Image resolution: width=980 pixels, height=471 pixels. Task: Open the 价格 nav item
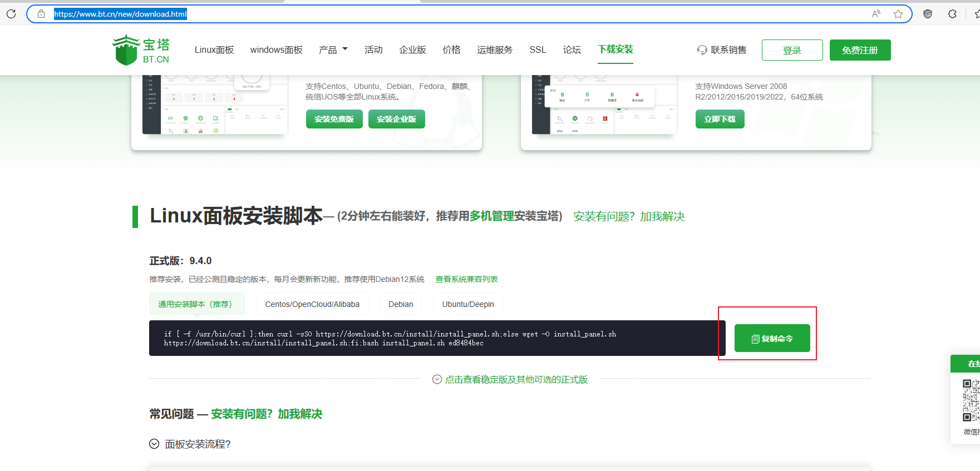451,50
